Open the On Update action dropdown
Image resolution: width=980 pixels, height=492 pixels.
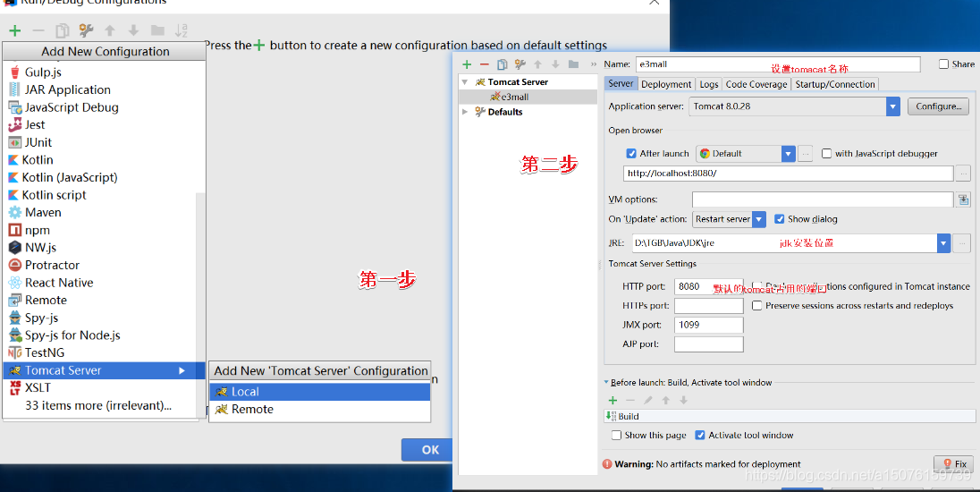click(x=759, y=219)
